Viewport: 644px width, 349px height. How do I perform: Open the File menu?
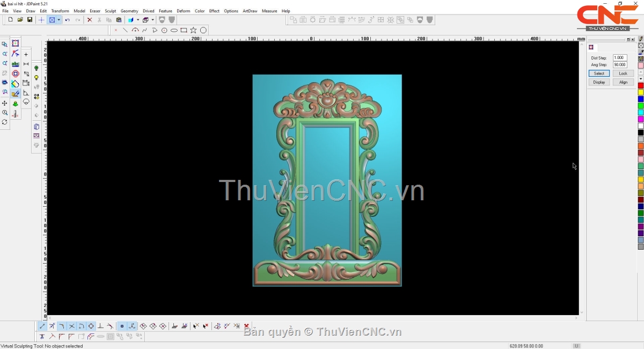pyautogui.click(x=5, y=11)
